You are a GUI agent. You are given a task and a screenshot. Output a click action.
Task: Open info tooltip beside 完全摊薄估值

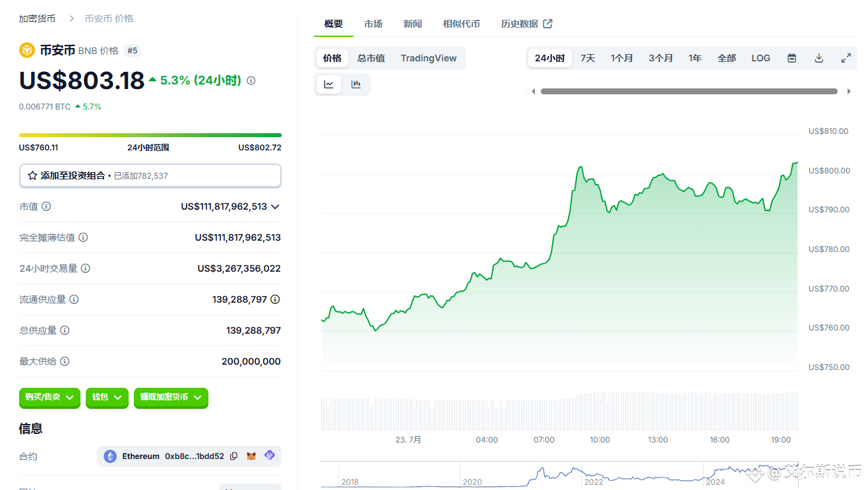(83, 237)
